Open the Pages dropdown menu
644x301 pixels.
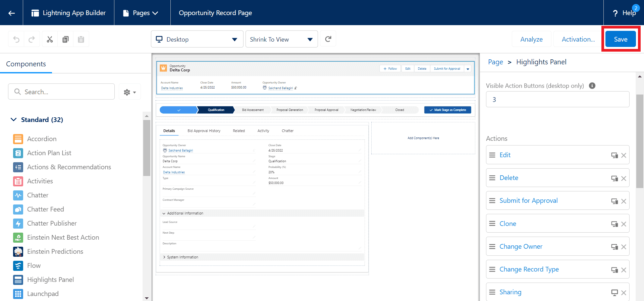(141, 13)
